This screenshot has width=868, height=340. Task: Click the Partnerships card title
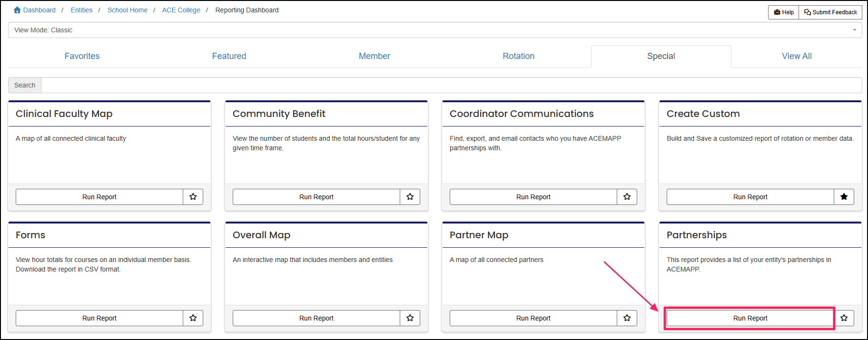[697, 235]
